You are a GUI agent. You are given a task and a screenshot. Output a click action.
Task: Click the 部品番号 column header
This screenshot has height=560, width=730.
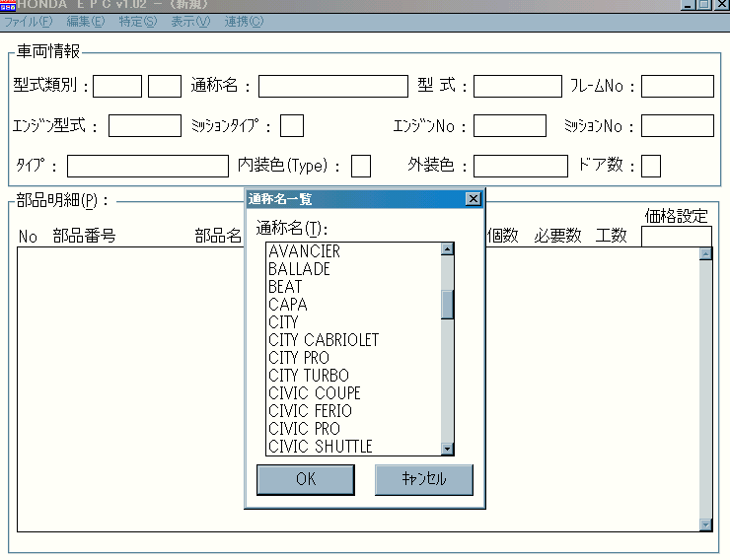(84, 236)
